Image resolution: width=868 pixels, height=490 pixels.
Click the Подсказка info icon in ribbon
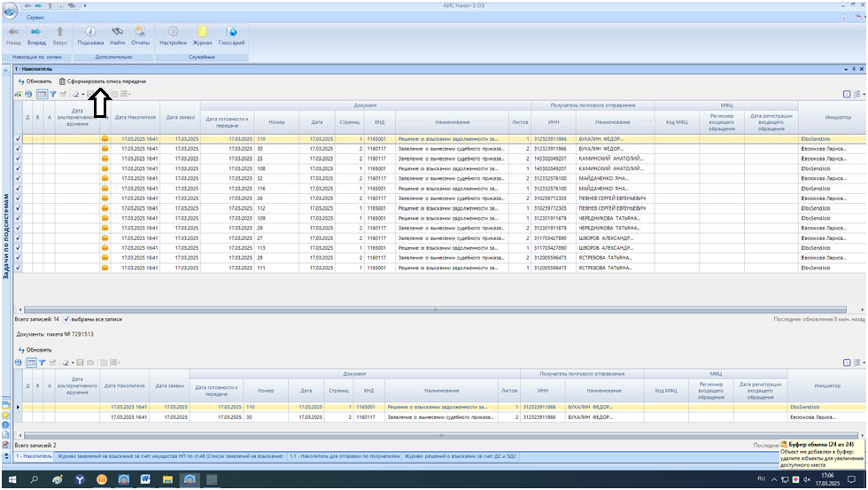pos(90,33)
